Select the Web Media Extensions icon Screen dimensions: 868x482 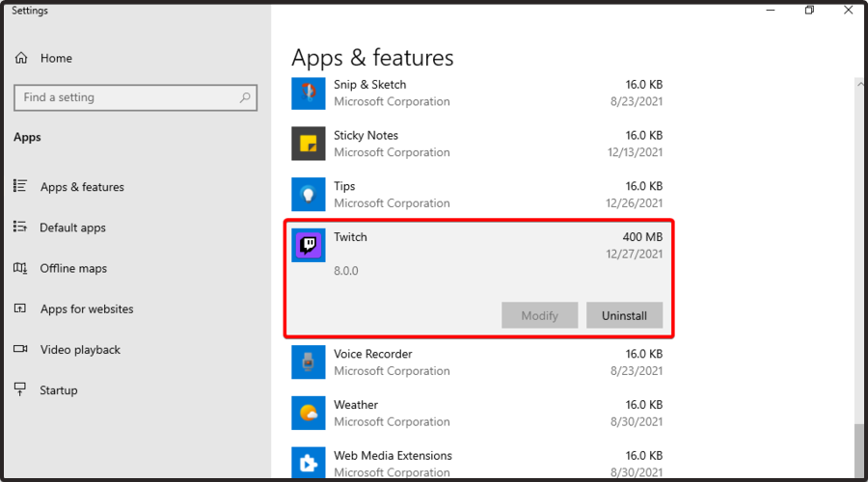pos(309,463)
